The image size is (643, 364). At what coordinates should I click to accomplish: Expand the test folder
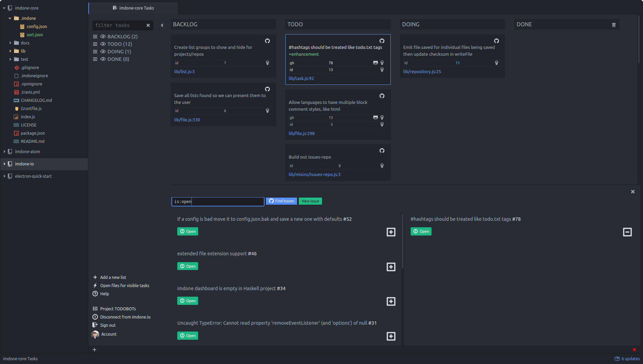tap(10, 59)
